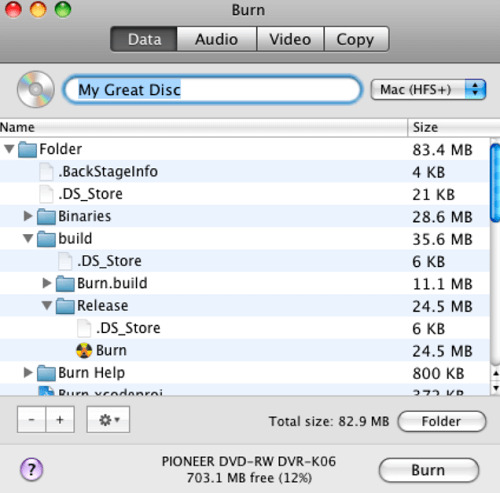Click the Folder button near Total size
This screenshot has width=500, height=493.
[442, 421]
